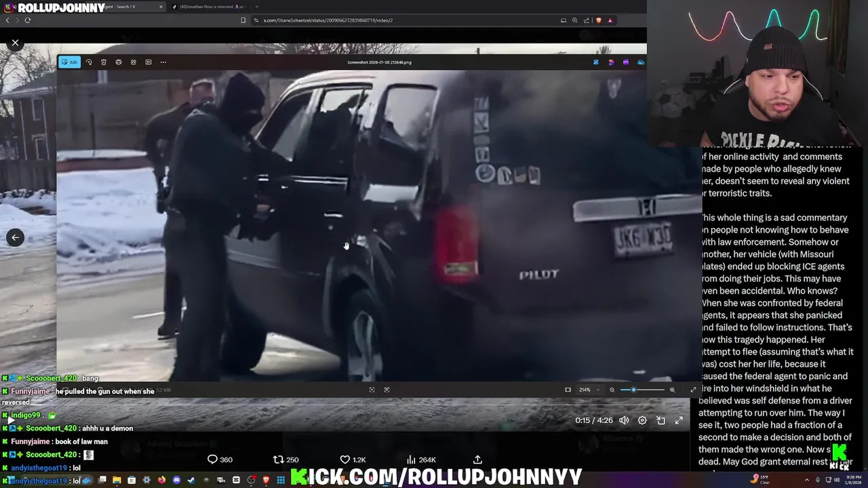Open a new browser tab
The image size is (868, 488).
[x=257, y=7]
